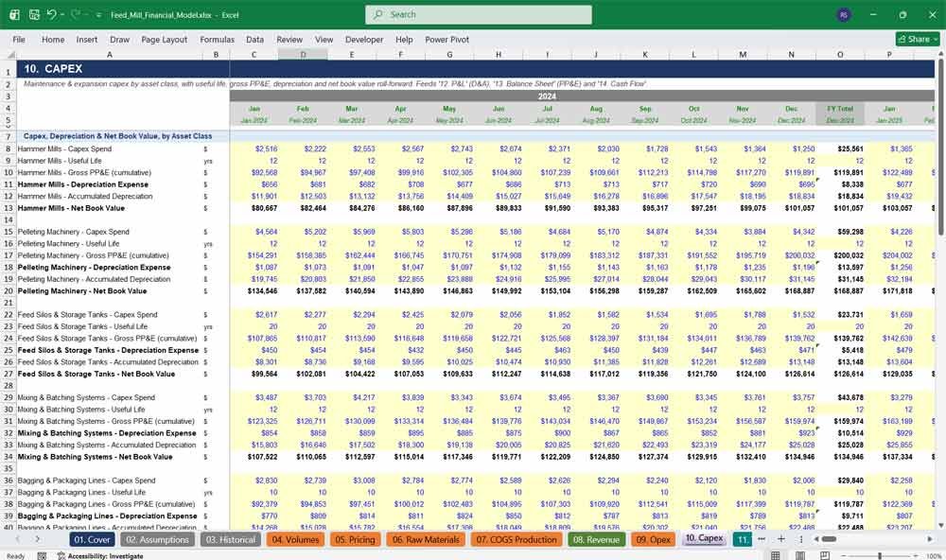Click Mixing & Batching Systems - Net Book Value
Image resolution: width=946 pixels, height=560 pixels.
click(96, 457)
